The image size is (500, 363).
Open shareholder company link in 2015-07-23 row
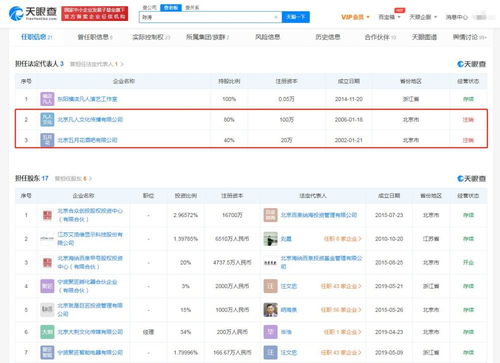pyautogui.click(x=90, y=215)
